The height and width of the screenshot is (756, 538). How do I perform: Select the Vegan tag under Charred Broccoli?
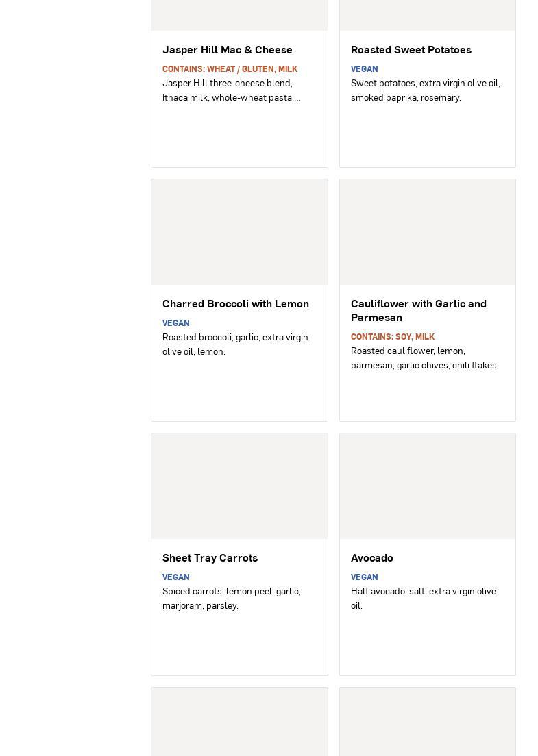[x=175, y=323]
